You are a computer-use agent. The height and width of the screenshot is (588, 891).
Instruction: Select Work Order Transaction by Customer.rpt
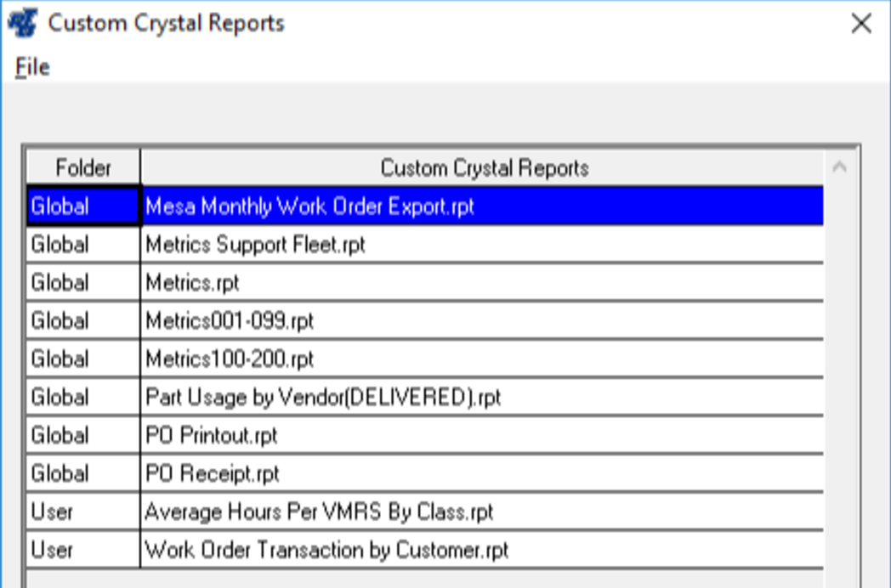[x=326, y=551]
